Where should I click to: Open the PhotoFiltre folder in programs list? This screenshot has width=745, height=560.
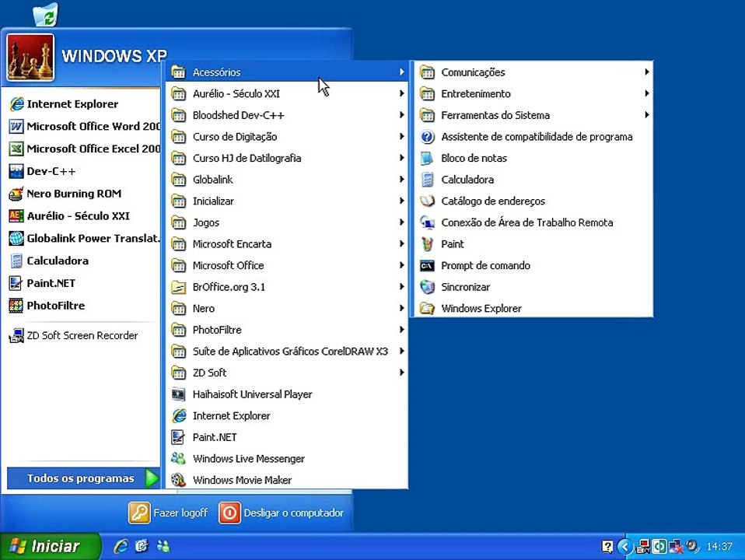click(x=286, y=330)
